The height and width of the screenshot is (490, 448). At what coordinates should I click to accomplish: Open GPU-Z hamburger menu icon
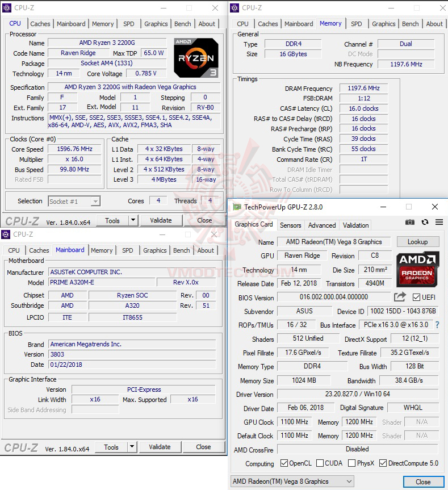tap(439, 222)
